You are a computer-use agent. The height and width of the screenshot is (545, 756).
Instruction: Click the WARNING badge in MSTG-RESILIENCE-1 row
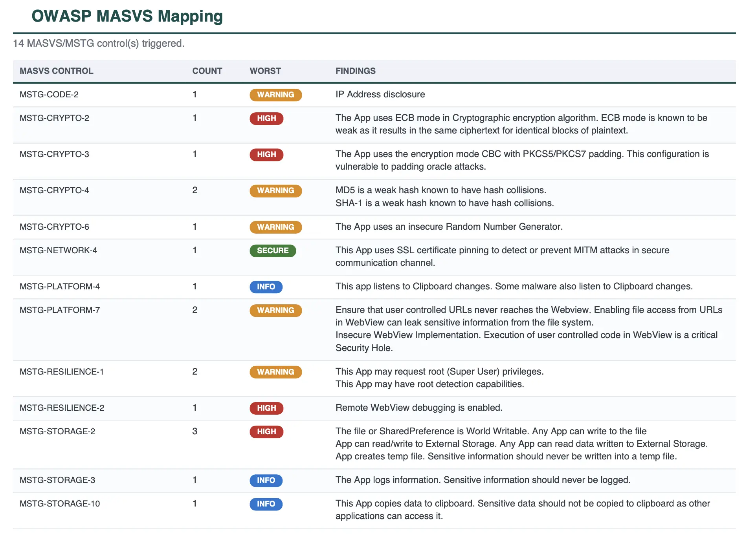click(x=275, y=372)
